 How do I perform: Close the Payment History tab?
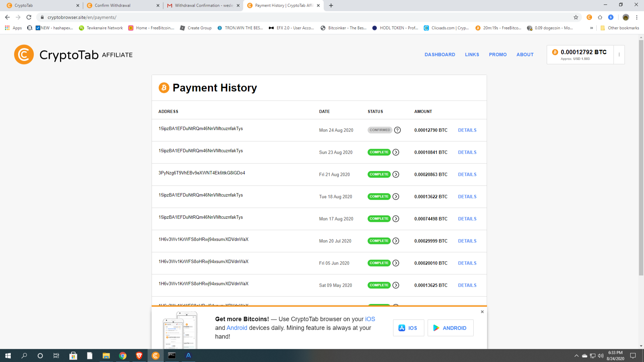coord(318,5)
